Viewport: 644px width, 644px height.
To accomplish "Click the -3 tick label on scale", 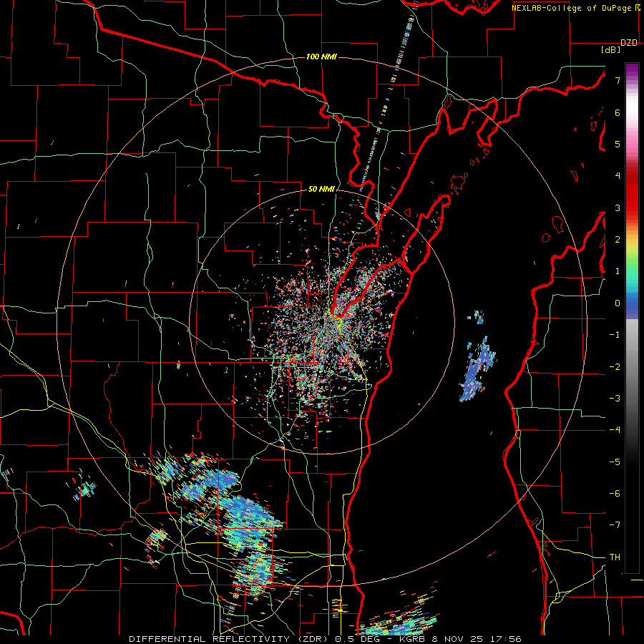I will pos(615,399).
